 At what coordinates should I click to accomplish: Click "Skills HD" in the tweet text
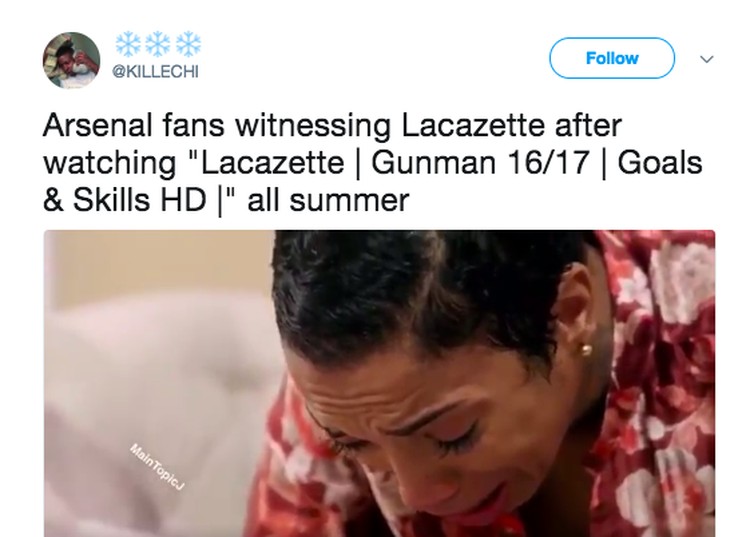coord(139,200)
